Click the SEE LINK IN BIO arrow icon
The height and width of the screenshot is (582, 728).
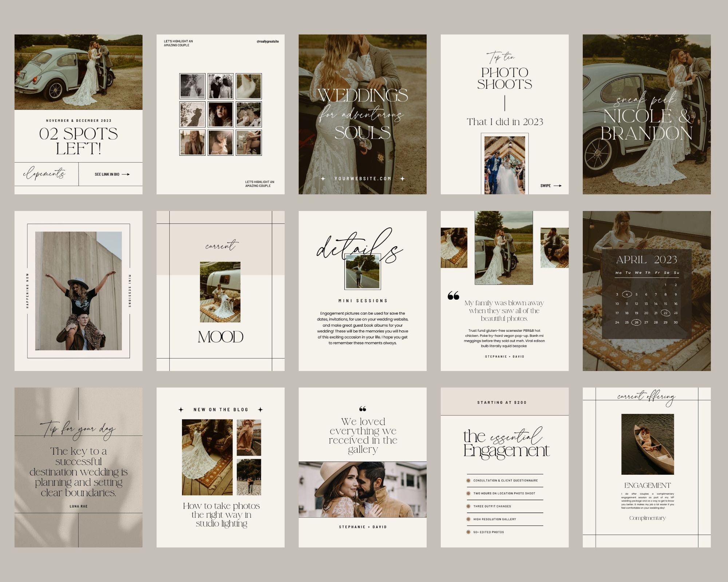126,174
